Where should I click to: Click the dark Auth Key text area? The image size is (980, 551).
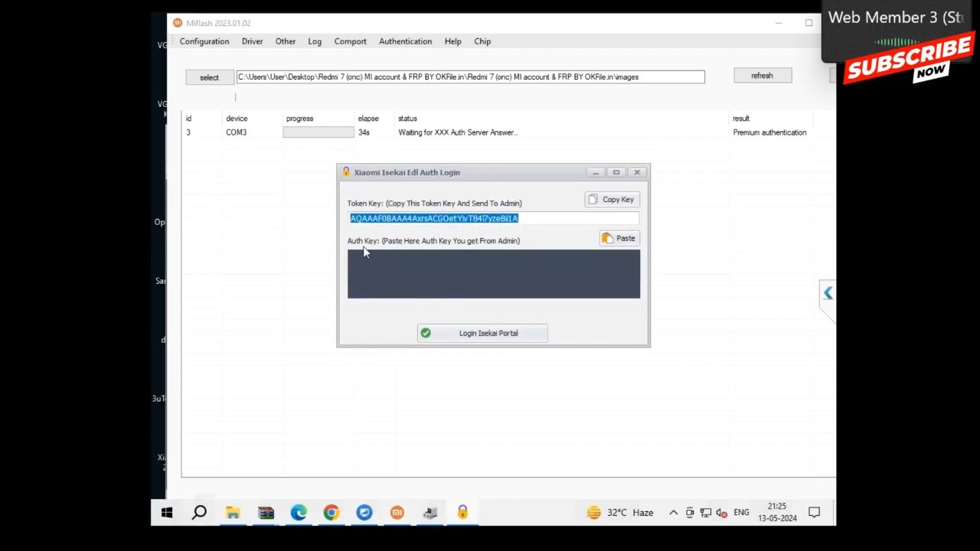pos(493,274)
